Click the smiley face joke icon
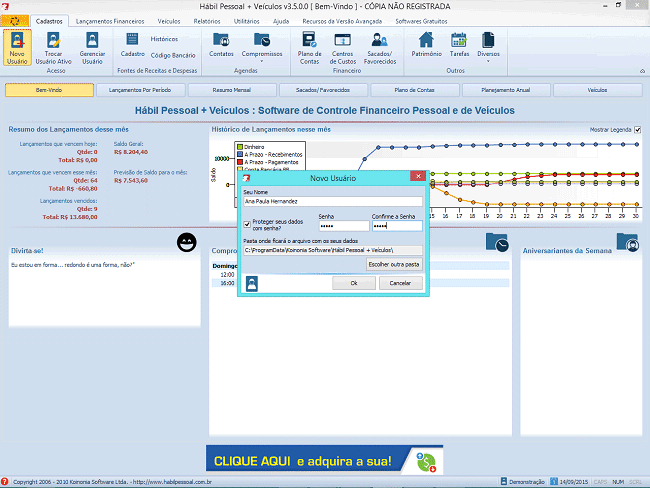650x488 pixels. (187, 242)
